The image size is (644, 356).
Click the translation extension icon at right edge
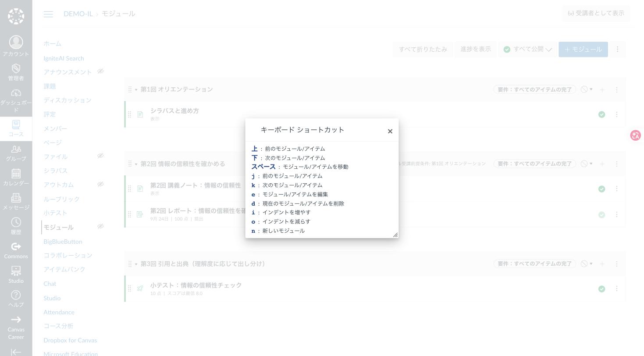point(635,135)
